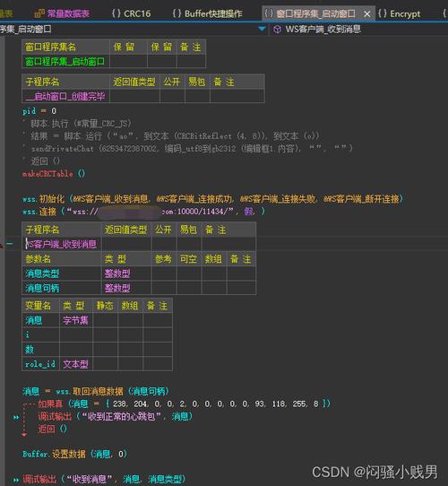This screenshot has width=448, height=486.
Task: Select the WS客户端_收到消息 subroutine name cell
Action: [x=62, y=244]
